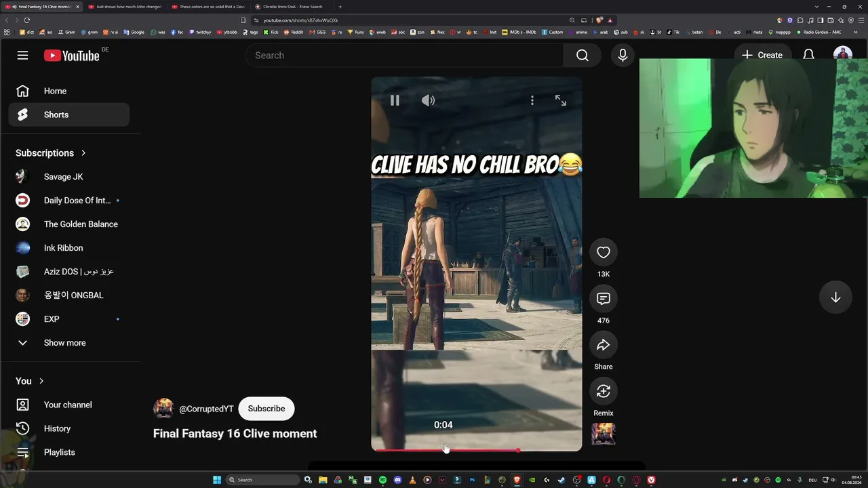The width and height of the screenshot is (868, 488).
Task: Expand the You section
Action: [30, 381]
